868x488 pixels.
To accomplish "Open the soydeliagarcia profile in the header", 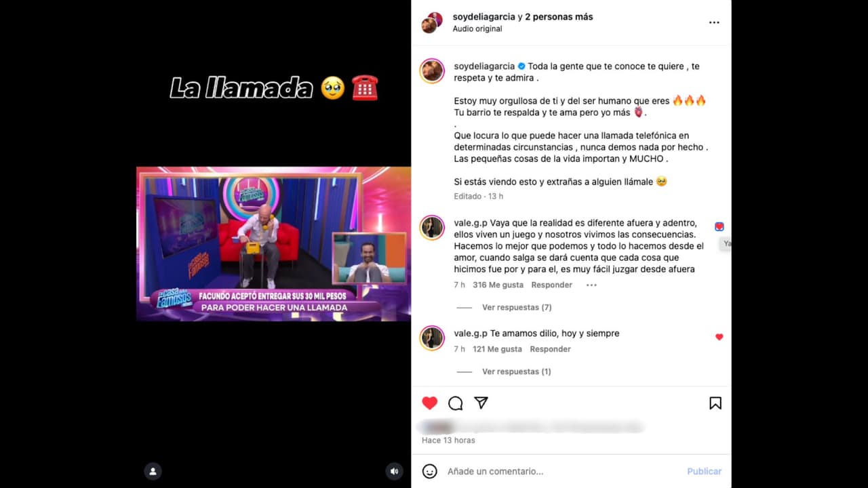I will tap(484, 17).
